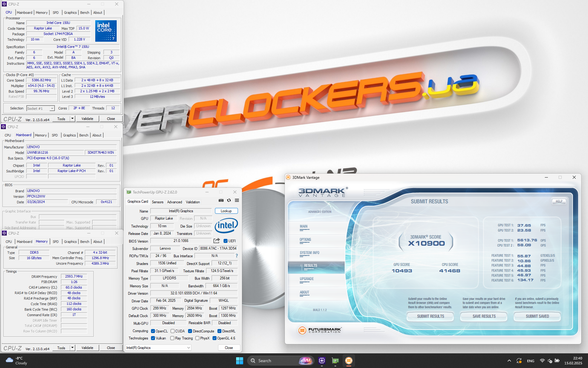Click colorful search highlight icon in taskbar
This screenshot has height=368, width=588.
[x=305, y=361]
